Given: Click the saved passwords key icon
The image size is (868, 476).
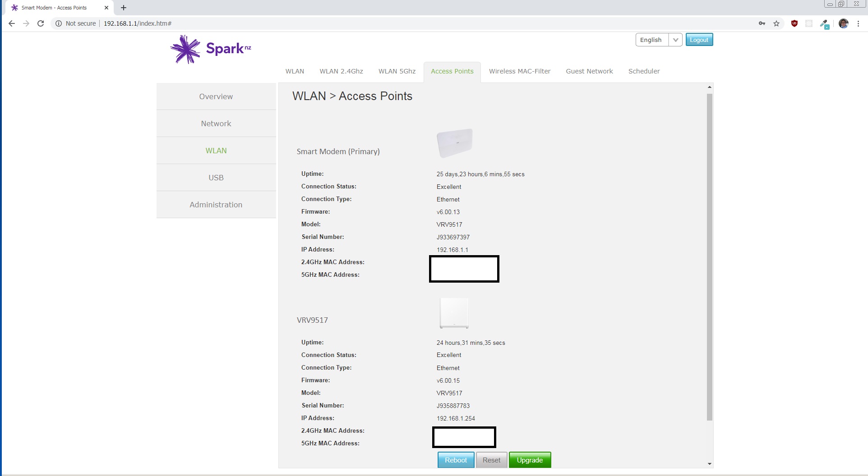Looking at the screenshot, I should click(762, 23).
